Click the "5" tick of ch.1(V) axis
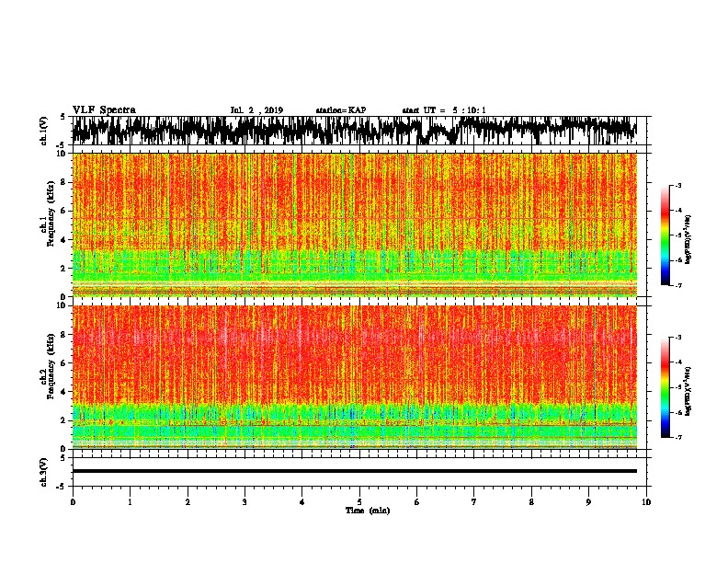This screenshot has width=728, height=563. [x=63, y=117]
